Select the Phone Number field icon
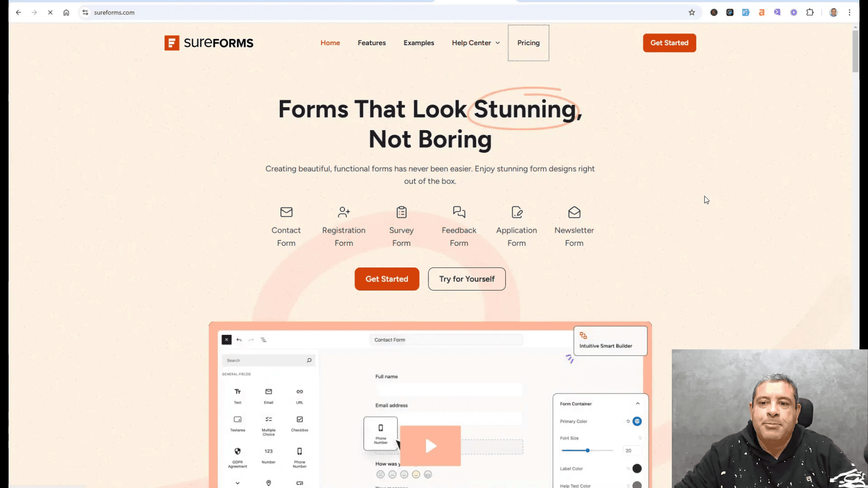 coord(299,451)
